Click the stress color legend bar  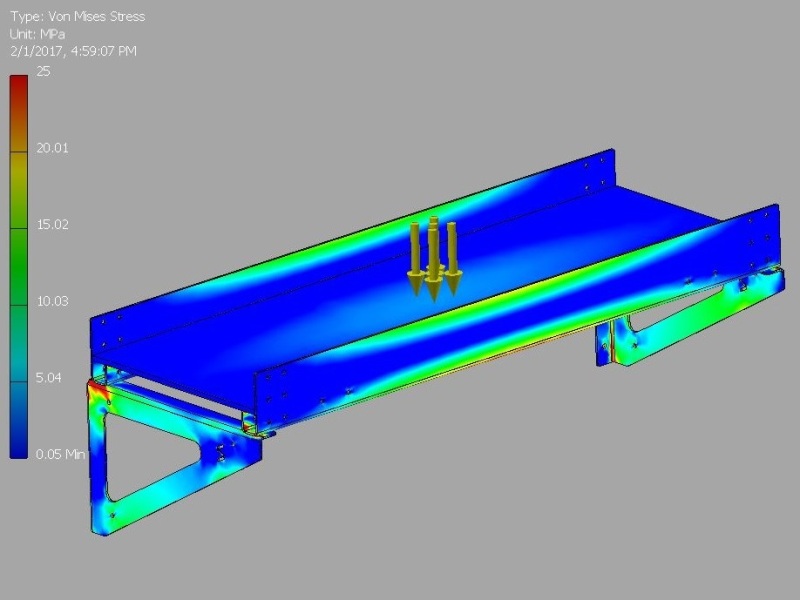click(x=19, y=267)
